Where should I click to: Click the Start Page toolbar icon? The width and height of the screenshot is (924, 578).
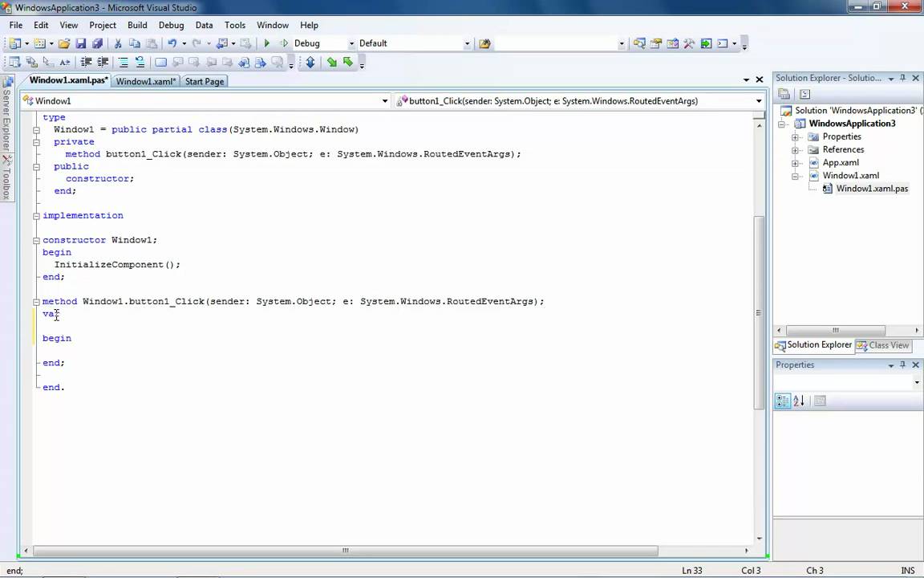[x=706, y=43]
